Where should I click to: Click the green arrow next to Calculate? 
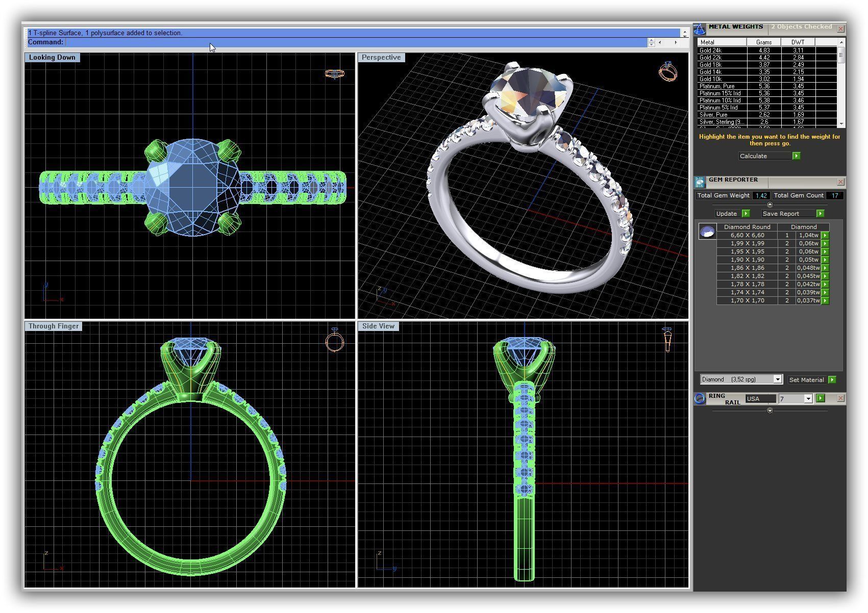(796, 156)
